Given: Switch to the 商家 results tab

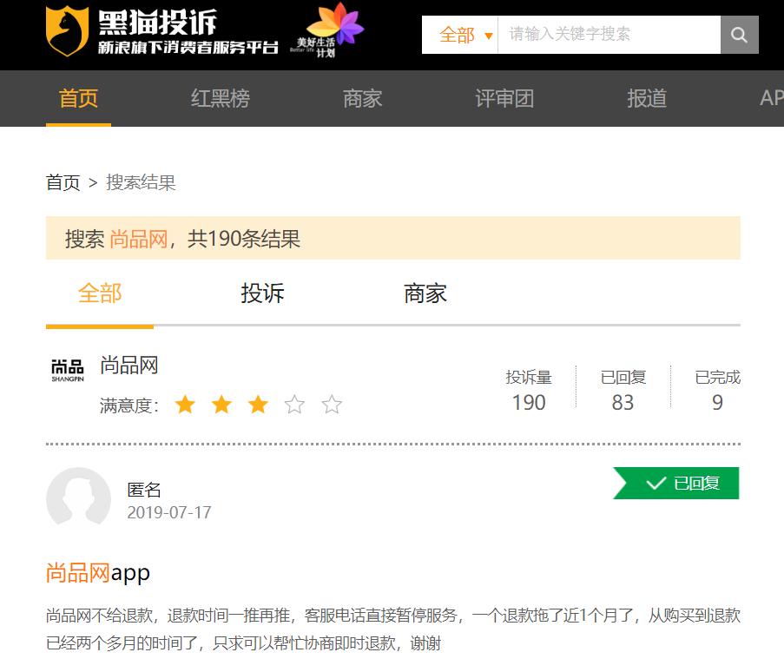Looking at the screenshot, I should pyautogui.click(x=424, y=293).
